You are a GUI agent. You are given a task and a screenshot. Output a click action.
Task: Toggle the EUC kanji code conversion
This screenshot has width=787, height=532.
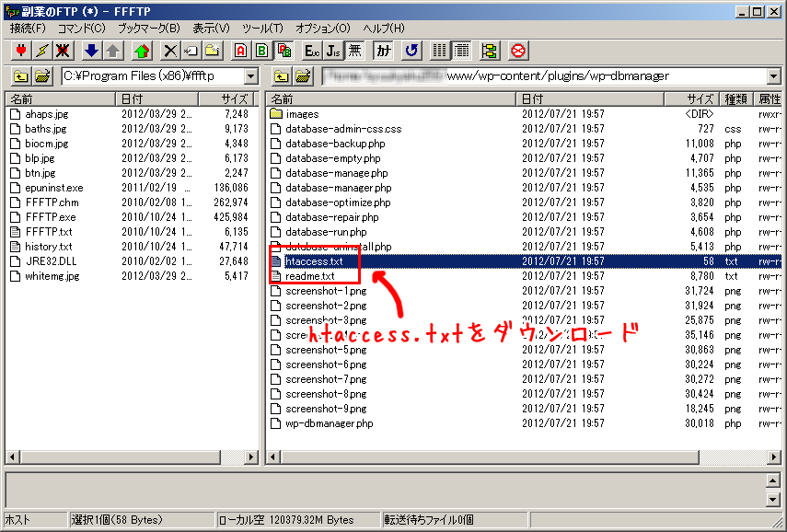312,51
